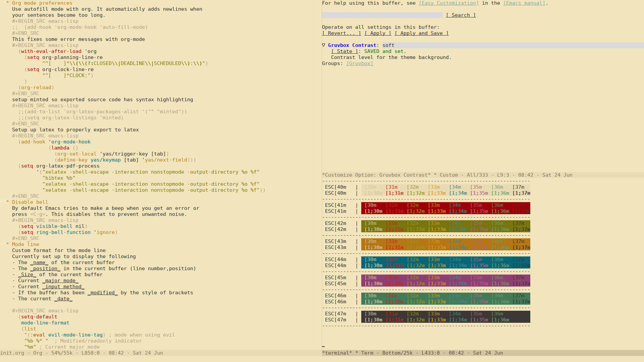Toggle the Gruvbox Contrast State
Screen dimensions: 644x362
click(344, 51)
